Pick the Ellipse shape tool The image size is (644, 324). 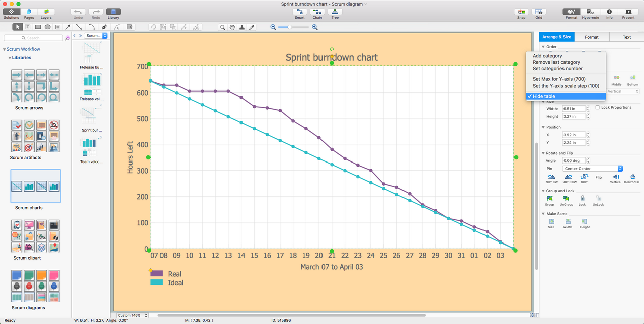click(47, 27)
